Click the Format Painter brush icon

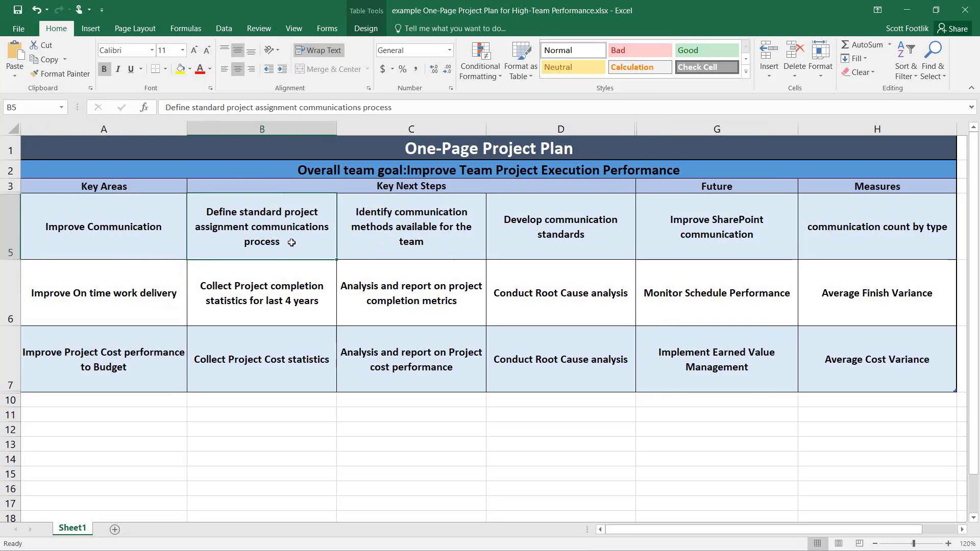[x=35, y=74]
